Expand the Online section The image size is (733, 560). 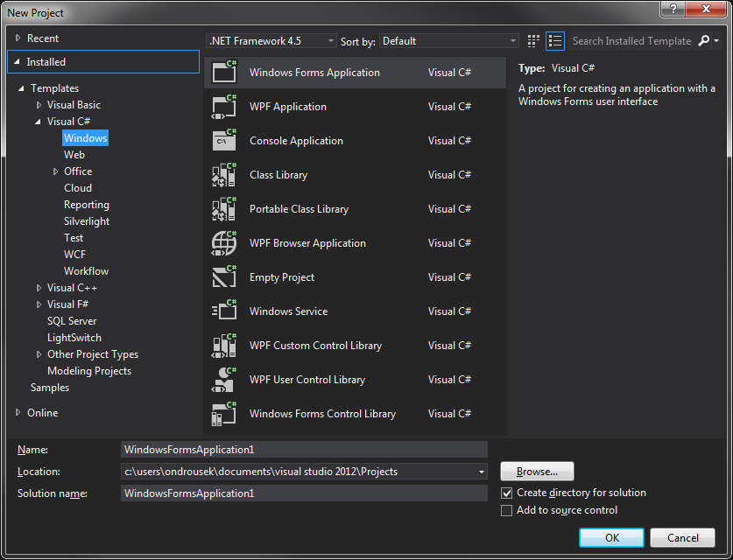pyautogui.click(x=18, y=412)
